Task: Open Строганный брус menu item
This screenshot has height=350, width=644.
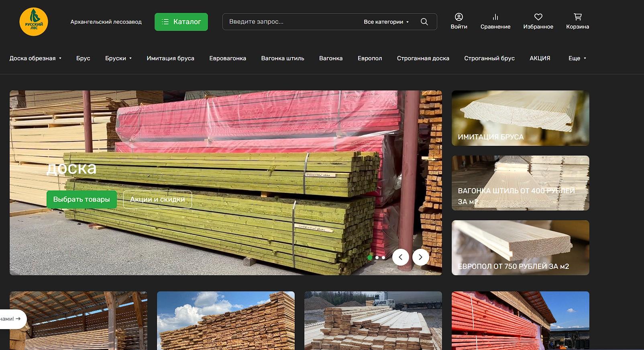Action: (x=489, y=58)
